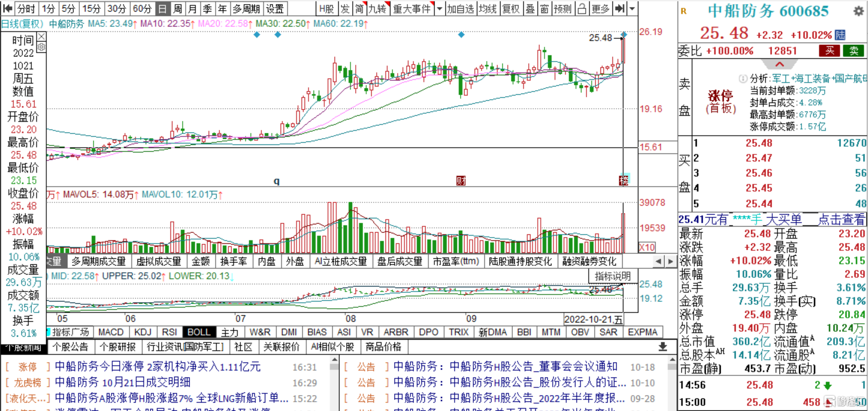The width and height of the screenshot is (868, 411).
Task: Toggle 预测 forecast button
Action: tap(563, 8)
